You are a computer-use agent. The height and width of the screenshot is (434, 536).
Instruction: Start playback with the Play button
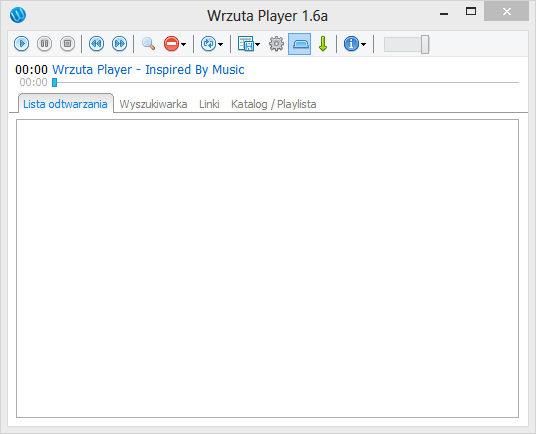(x=22, y=44)
